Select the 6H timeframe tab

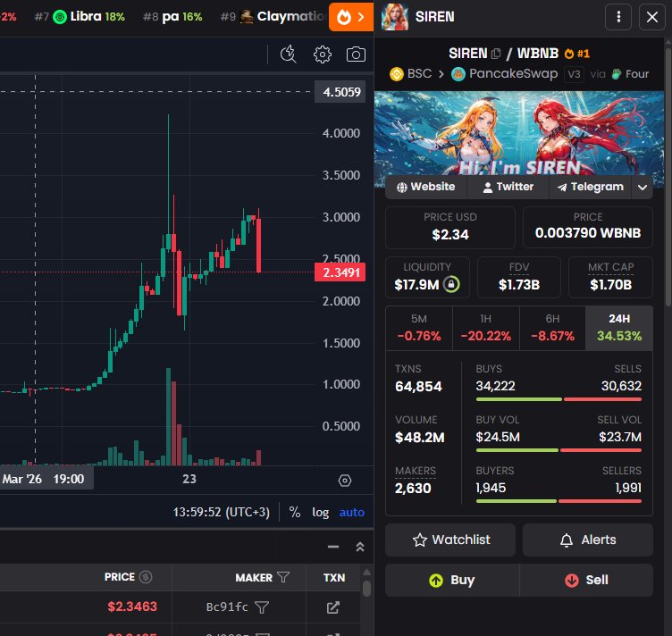pos(552,328)
